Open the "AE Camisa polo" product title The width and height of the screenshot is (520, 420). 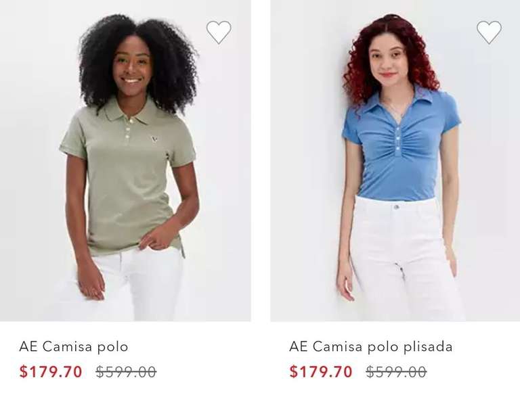click(74, 347)
